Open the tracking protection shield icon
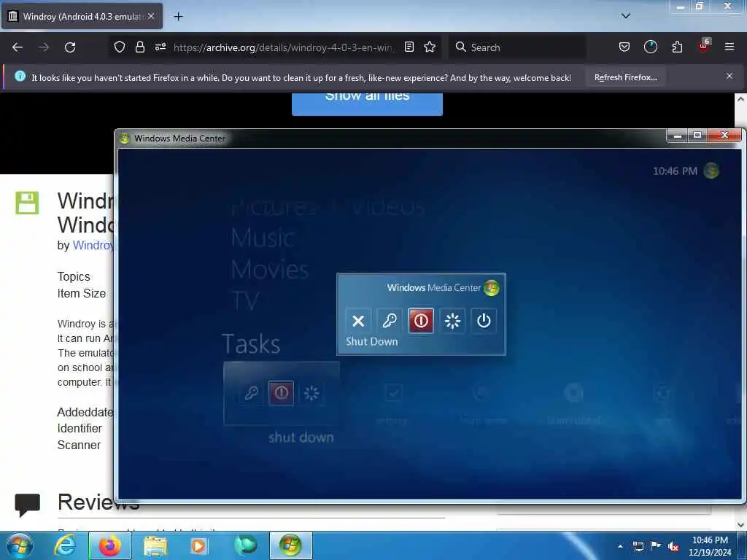747x560 pixels. tap(120, 47)
